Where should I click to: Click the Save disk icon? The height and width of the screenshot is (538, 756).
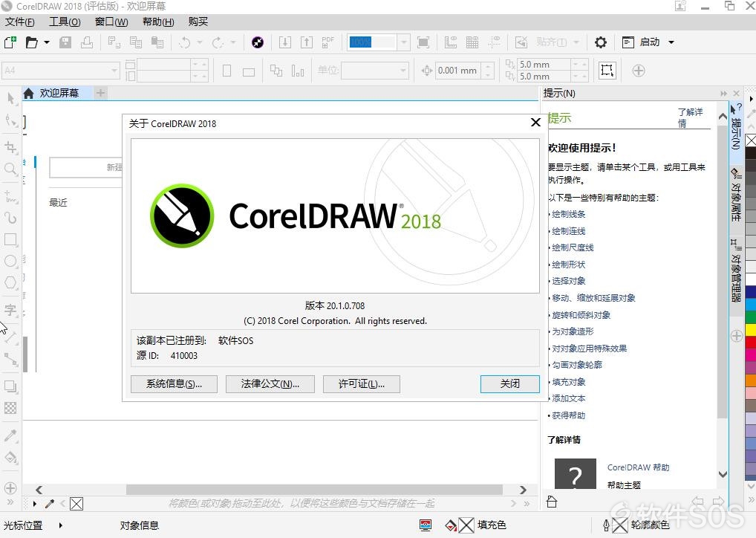tap(65, 42)
